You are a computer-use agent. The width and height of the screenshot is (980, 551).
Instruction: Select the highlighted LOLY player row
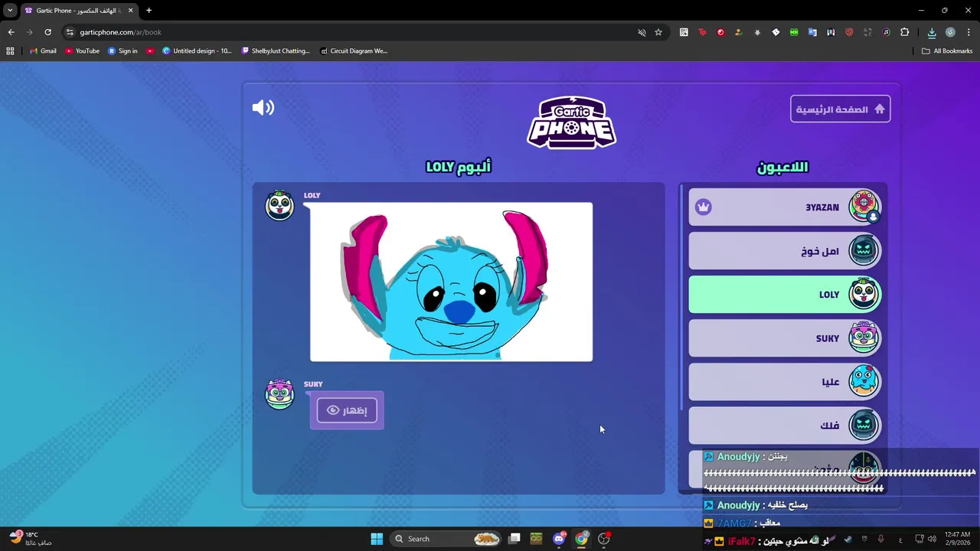[x=785, y=295]
